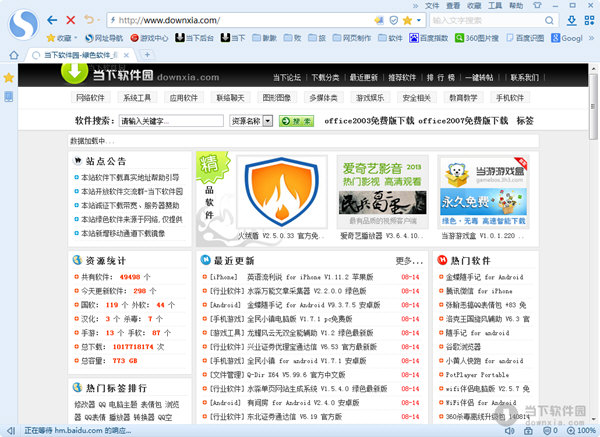
Task: Expand more bookmarks chevron
Action: [592, 38]
